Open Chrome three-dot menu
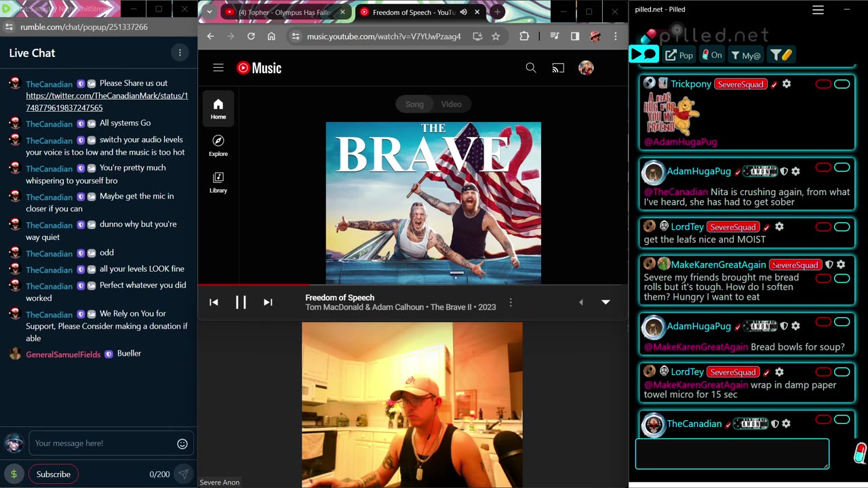Image resolution: width=868 pixels, height=488 pixels. coord(616,37)
